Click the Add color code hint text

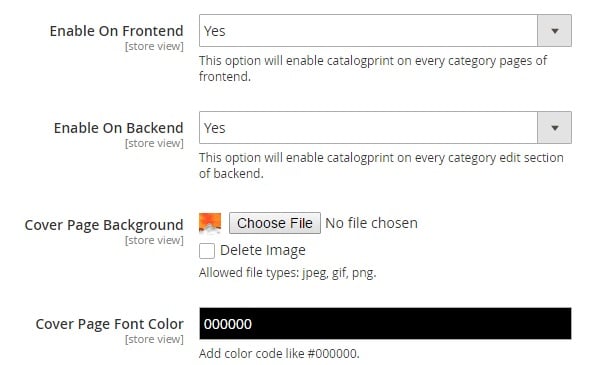pyautogui.click(x=279, y=353)
